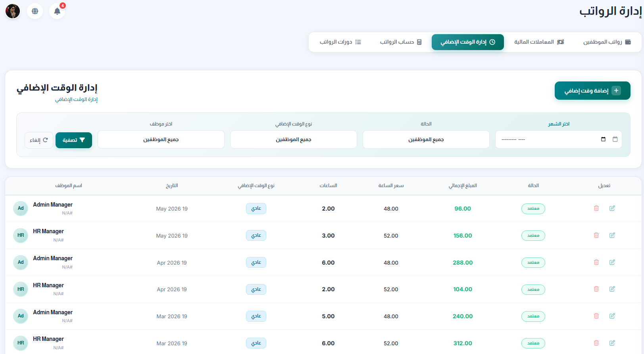Click the globe language icon
The height and width of the screenshot is (354, 644).
click(35, 11)
